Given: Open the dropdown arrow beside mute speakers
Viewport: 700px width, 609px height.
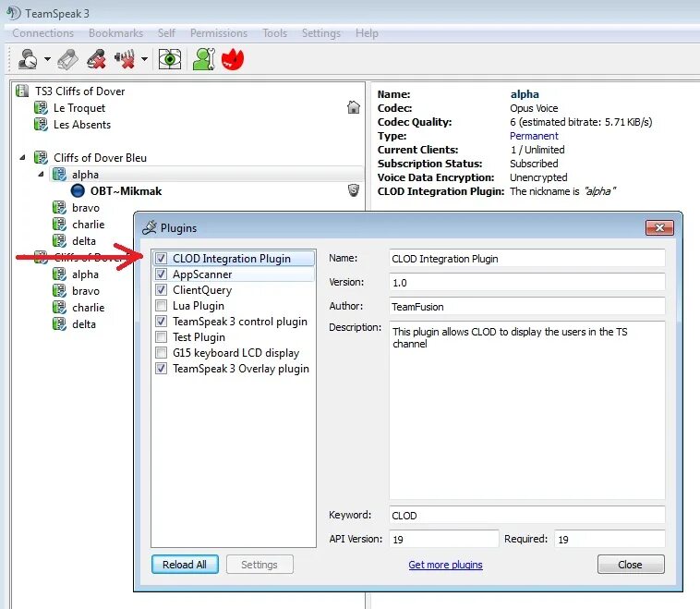Looking at the screenshot, I should 144,59.
